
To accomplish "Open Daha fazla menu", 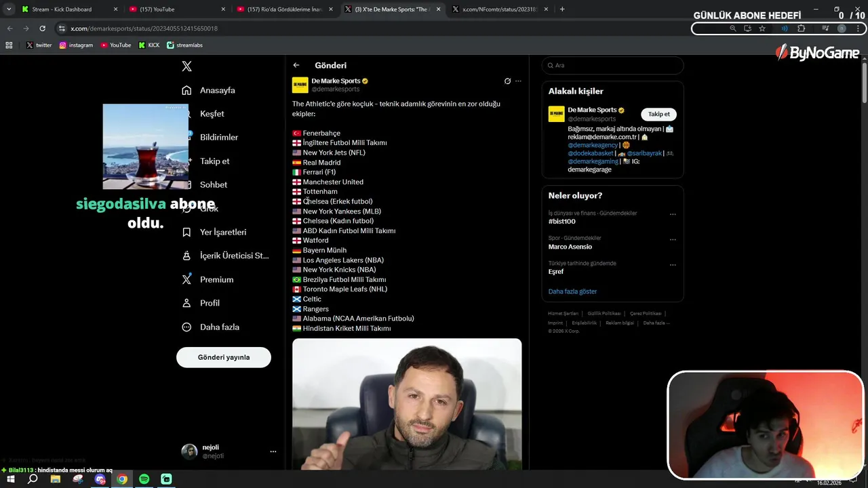I will point(219,327).
